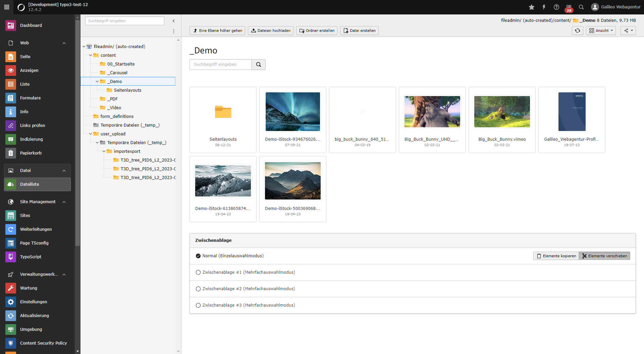Collapse the Web module group
This screenshot has width=644, height=354.
coord(64,43)
